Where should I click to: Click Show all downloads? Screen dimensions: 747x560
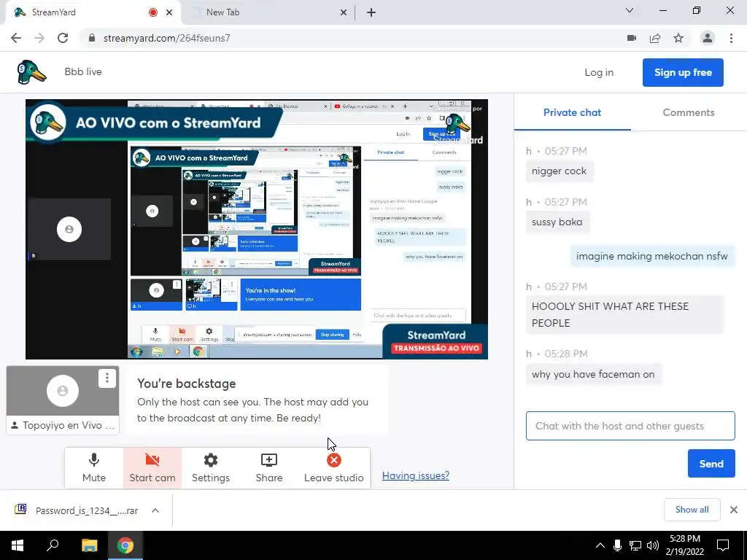point(692,510)
